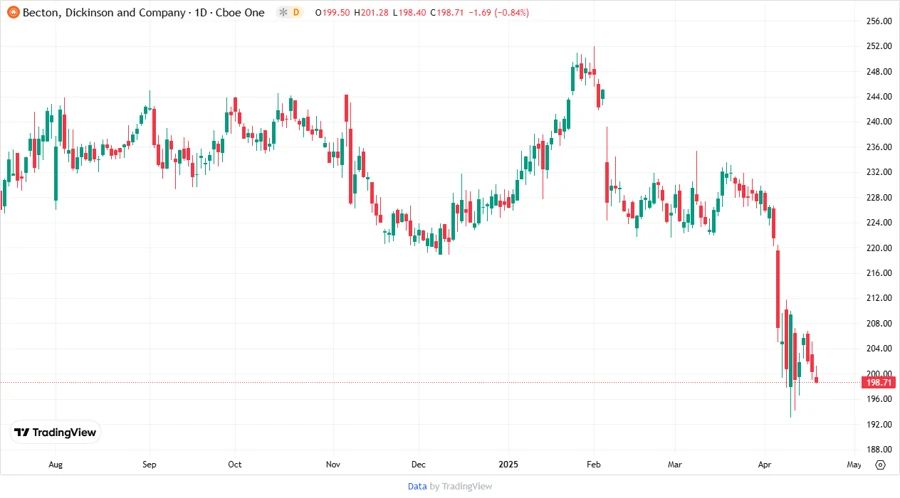Click the Aug label on time axis
This screenshot has height=498, width=900.
pyautogui.click(x=55, y=464)
